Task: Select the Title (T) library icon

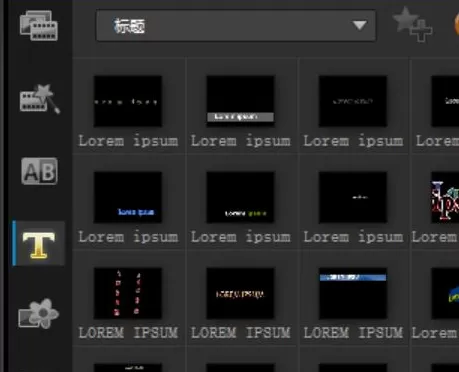Action: 39,244
